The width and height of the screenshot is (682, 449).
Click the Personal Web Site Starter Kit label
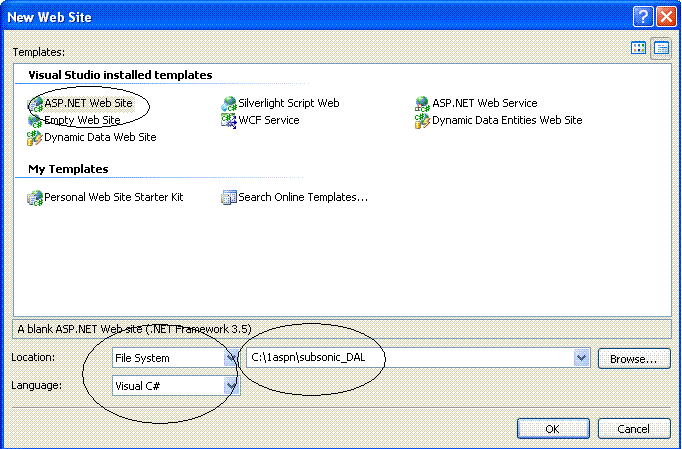(114, 197)
